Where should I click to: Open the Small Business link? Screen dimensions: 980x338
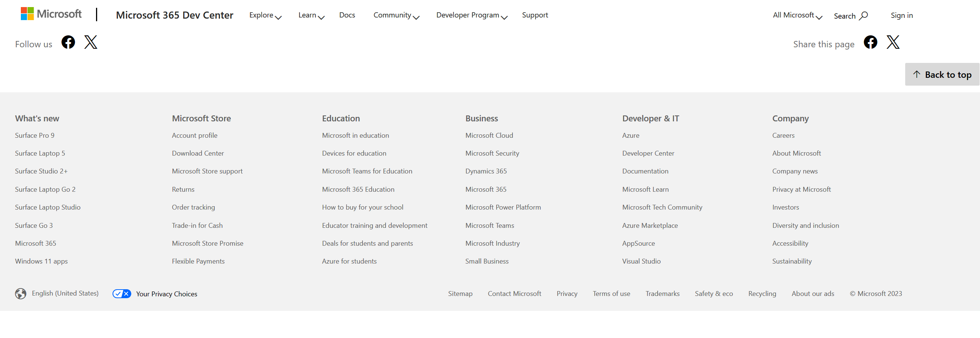click(486, 261)
